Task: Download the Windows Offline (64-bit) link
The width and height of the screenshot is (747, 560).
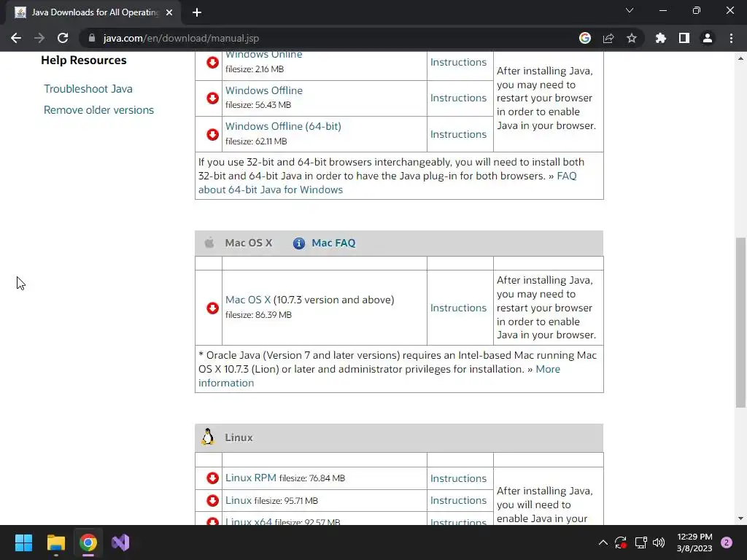Action: tap(283, 126)
